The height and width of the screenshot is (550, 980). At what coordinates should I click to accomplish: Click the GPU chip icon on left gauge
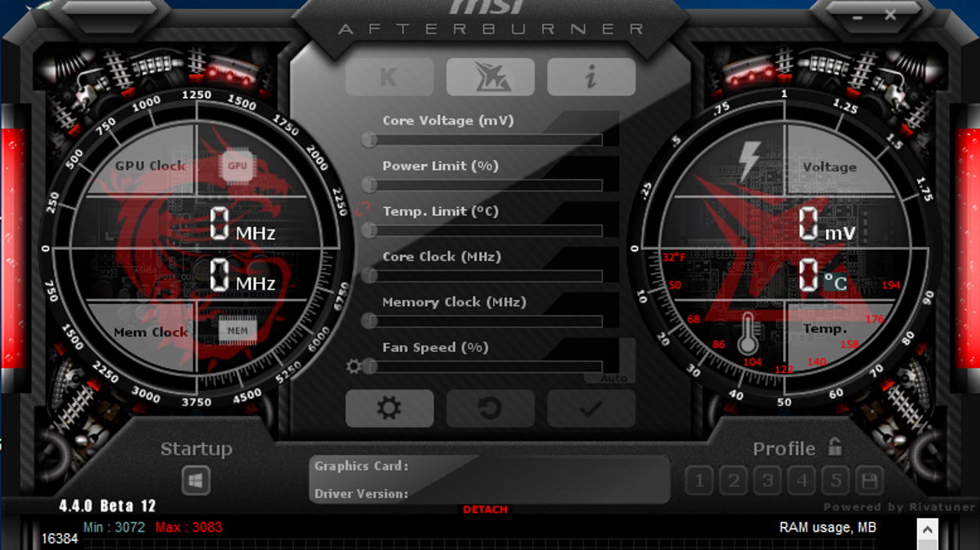point(237,166)
